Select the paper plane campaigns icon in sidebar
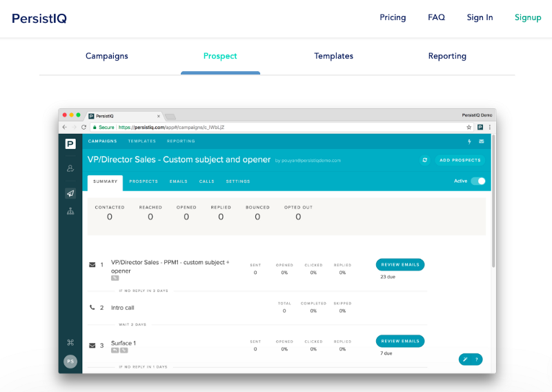This screenshot has width=552, height=392. click(x=70, y=193)
